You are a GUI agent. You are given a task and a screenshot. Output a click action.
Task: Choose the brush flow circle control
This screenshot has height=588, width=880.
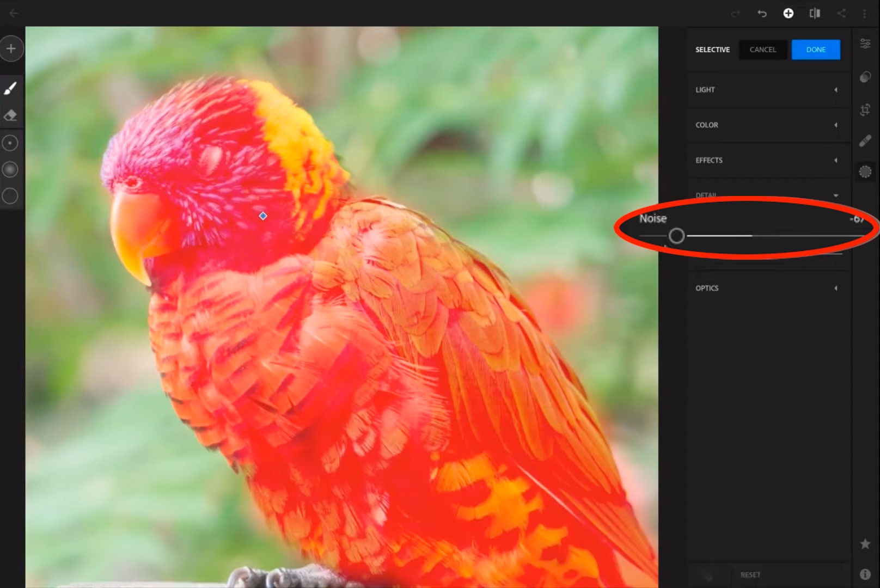tap(10, 196)
